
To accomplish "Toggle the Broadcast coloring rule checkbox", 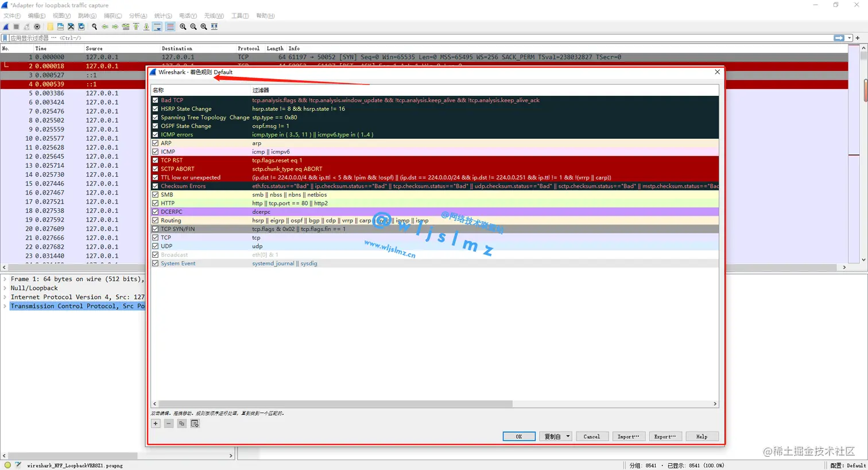I will pos(156,255).
